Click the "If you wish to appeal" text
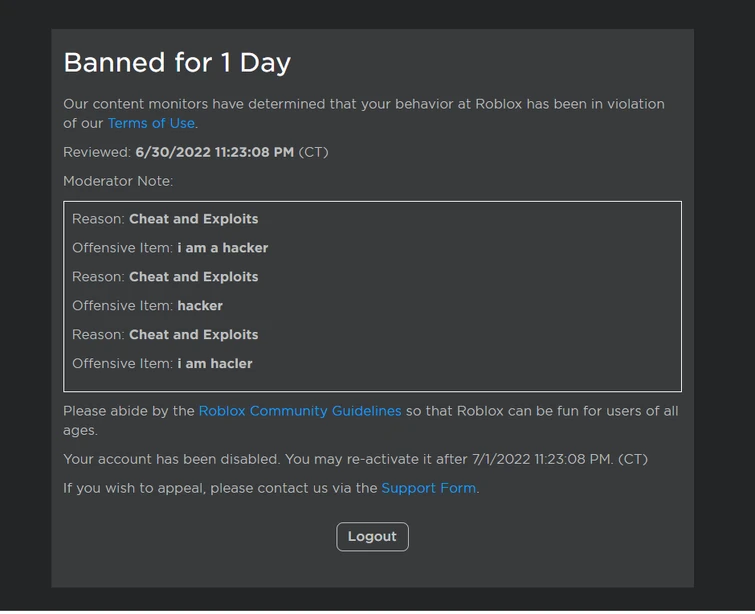Image resolution: width=755 pixels, height=614 pixels. click(x=141, y=488)
